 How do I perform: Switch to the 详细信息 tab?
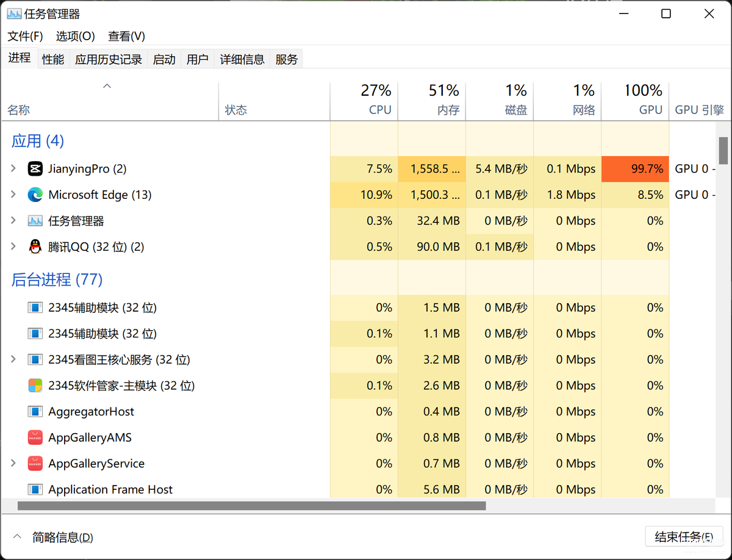click(x=242, y=59)
